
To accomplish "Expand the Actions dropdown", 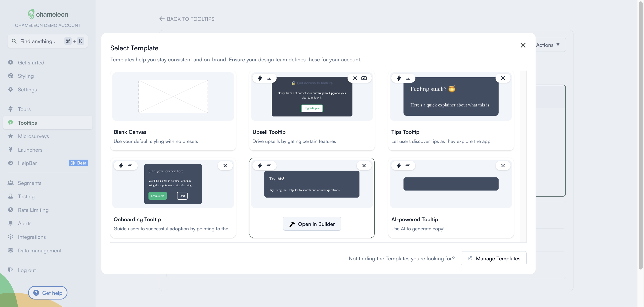I will (548, 44).
